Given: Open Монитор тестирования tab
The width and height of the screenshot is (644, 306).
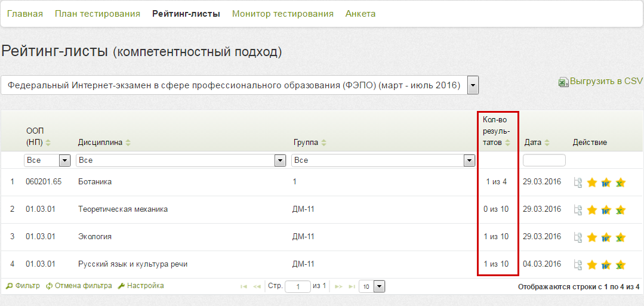Looking at the screenshot, I should [x=282, y=14].
